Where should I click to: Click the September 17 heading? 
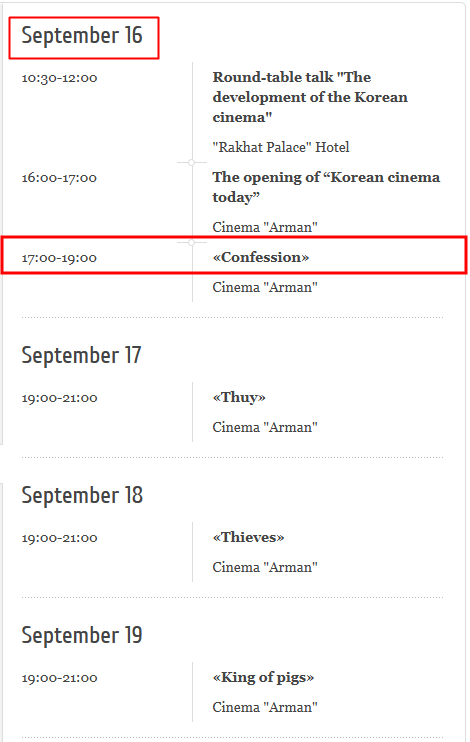click(x=81, y=355)
